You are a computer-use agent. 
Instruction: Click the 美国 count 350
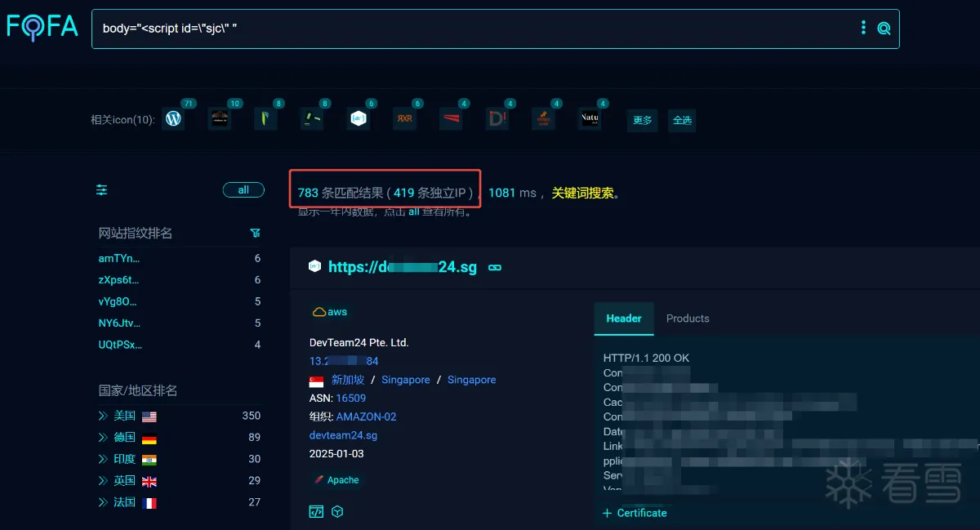click(x=252, y=416)
